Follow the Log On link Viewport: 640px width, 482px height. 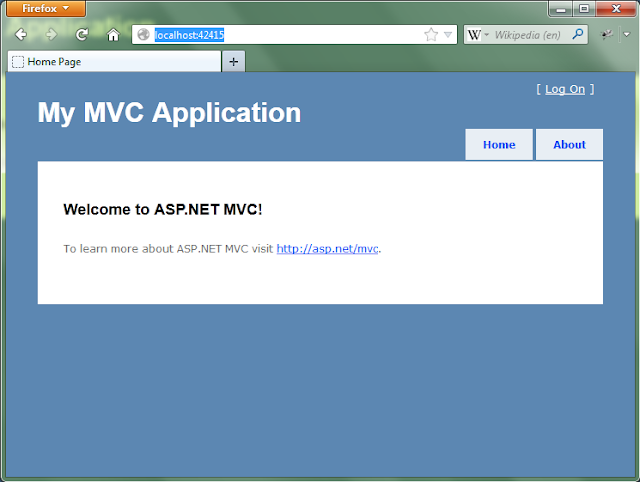(565, 89)
